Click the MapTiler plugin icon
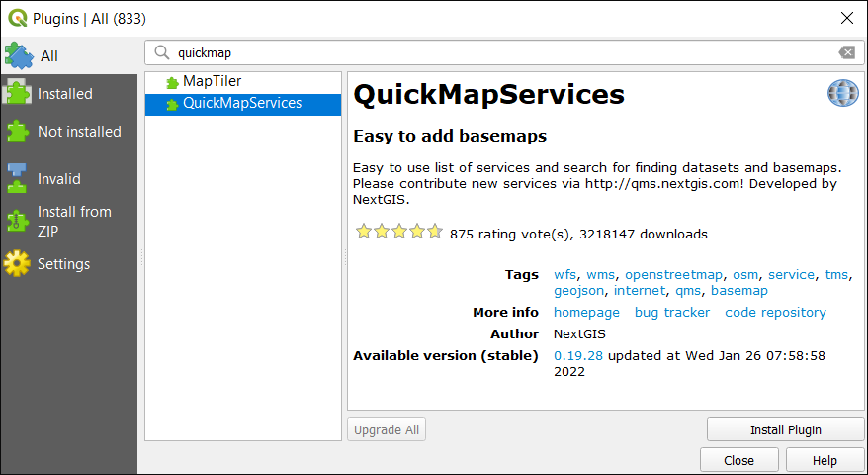Image resolution: width=868 pixels, height=475 pixels. pyautogui.click(x=172, y=83)
